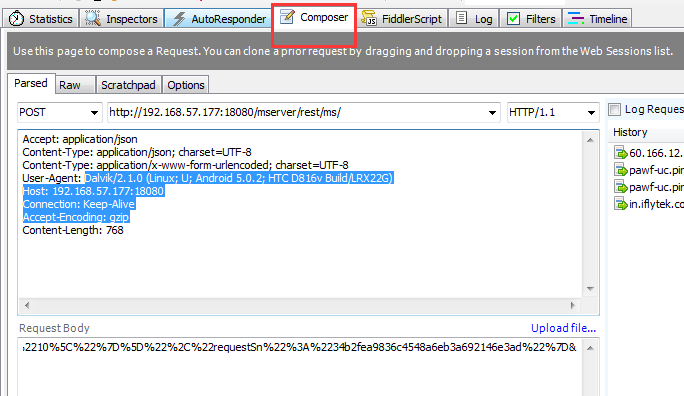
Task: Expand the request URL dropdown arrow
Action: pyautogui.click(x=492, y=113)
